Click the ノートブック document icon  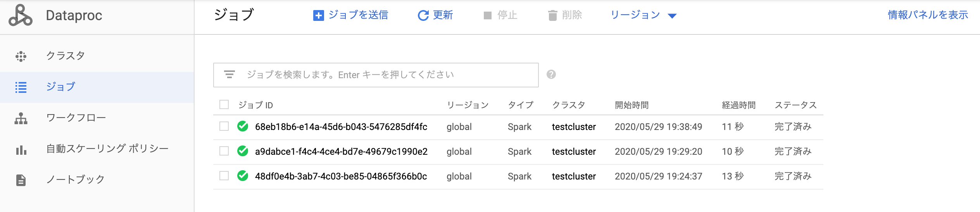coord(21,180)
